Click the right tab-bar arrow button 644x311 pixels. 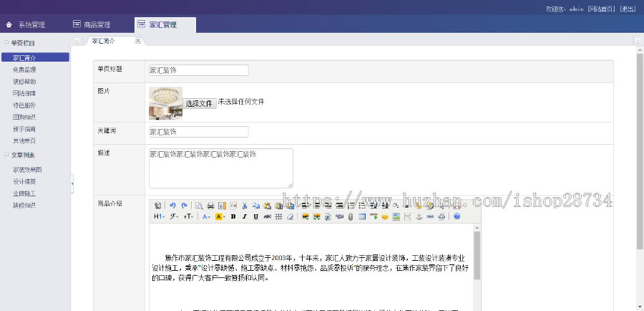(638, 40)
